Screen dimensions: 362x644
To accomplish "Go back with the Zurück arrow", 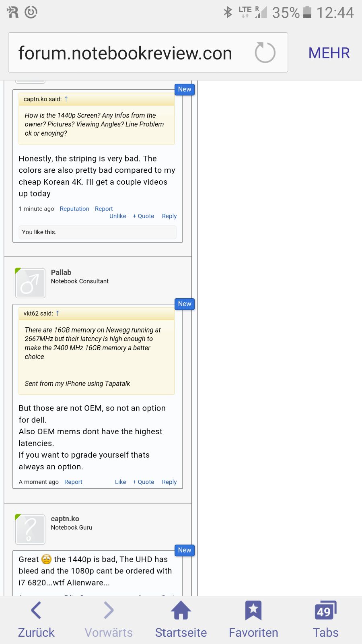I will click(x=36, y=610).
